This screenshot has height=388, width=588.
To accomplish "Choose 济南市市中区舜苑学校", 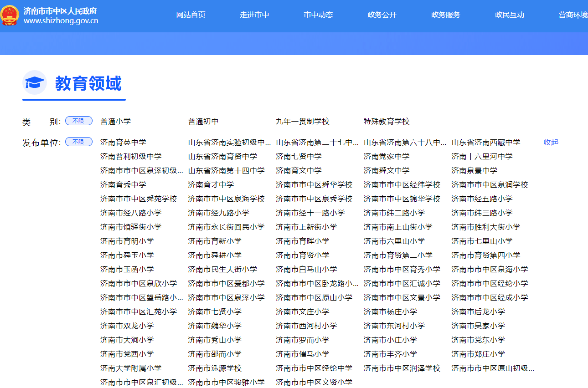I will [139, 199].
